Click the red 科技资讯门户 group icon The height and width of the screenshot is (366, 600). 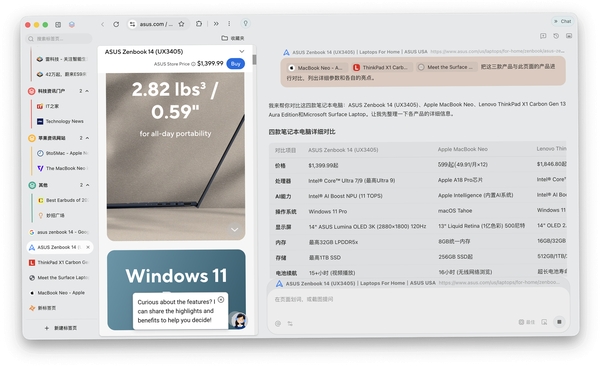pos(32,91)
